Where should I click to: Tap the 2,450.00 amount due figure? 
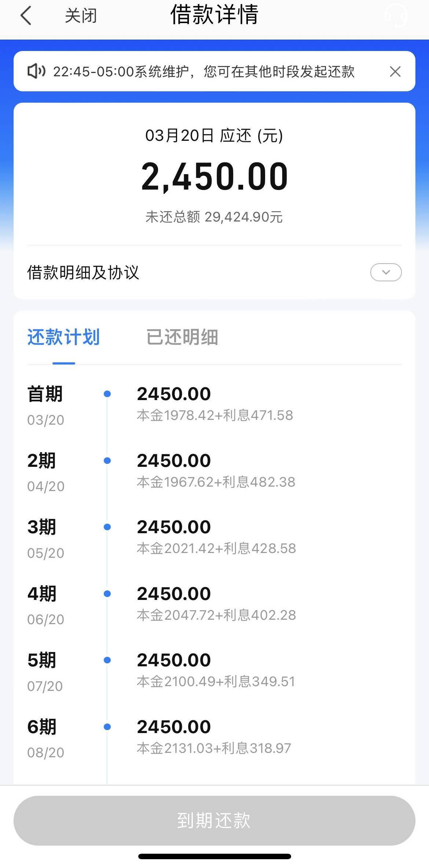click(x=214, y=177)
